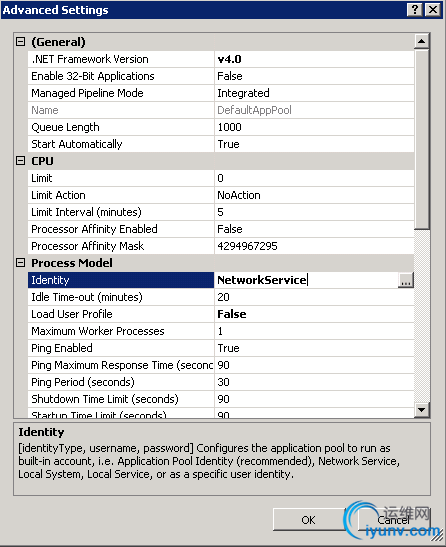Image resolution: width=446 pixels, height=547 pixels.
Task: Click the Ping Period value 30
Action: point(223,382)
